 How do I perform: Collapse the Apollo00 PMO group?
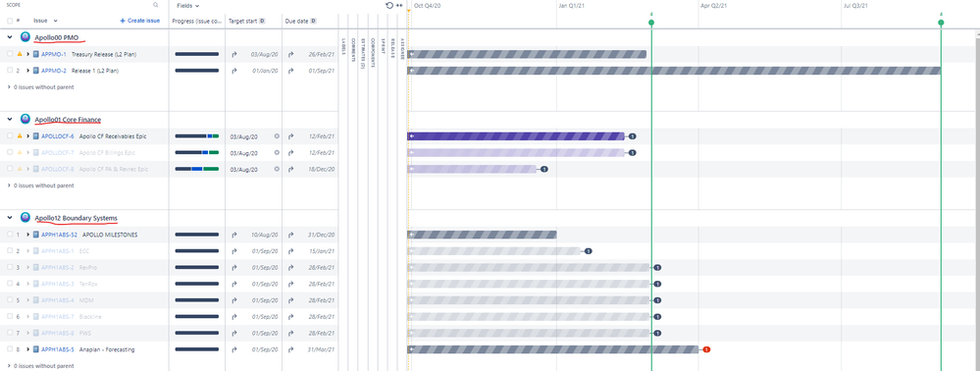tap(10, 37)
